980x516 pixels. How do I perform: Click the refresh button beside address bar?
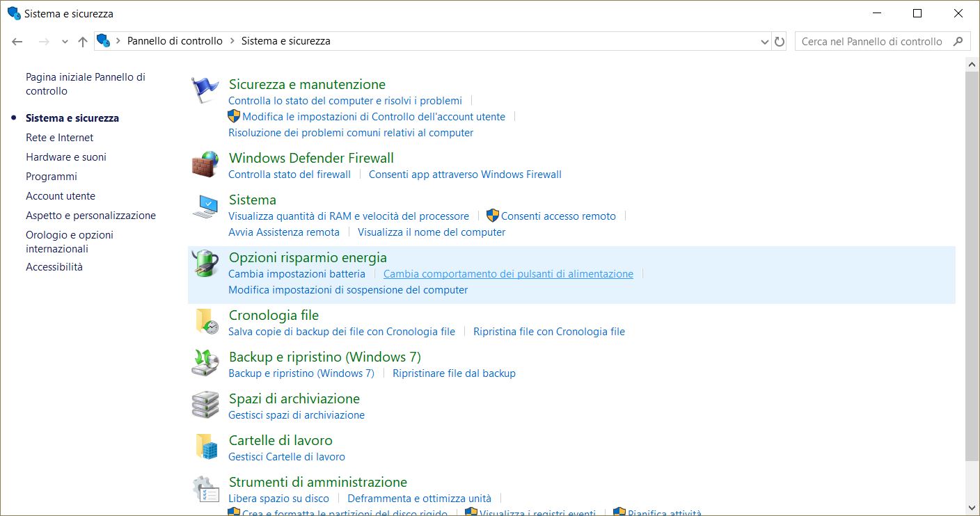coord(780,42)
